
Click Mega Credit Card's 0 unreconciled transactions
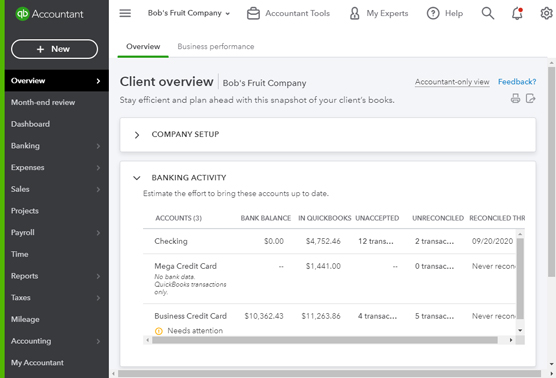point(434,266)
